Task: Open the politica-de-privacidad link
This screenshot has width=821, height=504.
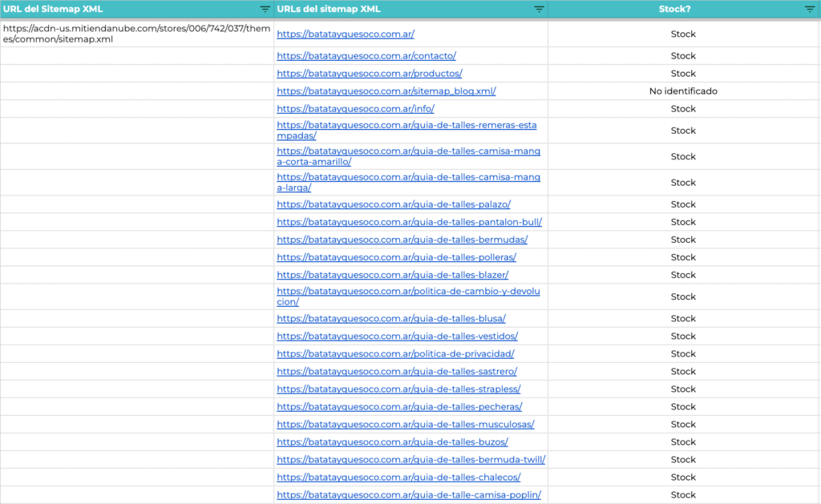Action: (x=396, y=354)
